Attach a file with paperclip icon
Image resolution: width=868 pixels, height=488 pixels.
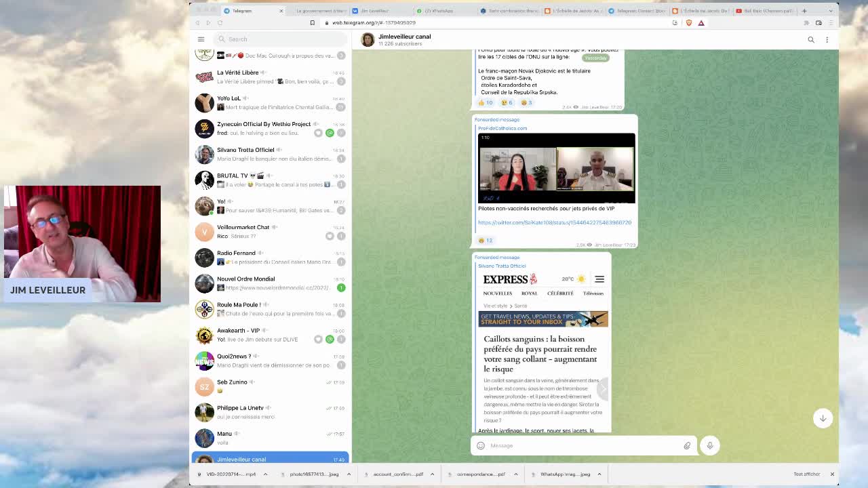click(687, 445)
